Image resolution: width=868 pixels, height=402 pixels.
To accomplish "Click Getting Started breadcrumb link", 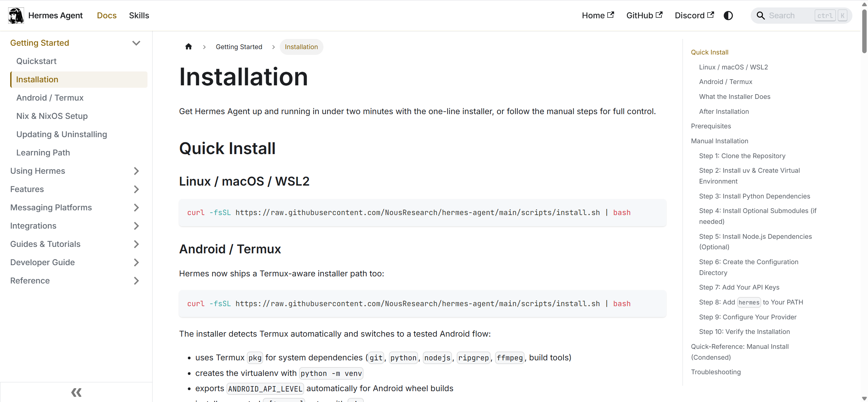I will (x=239, y=47).
